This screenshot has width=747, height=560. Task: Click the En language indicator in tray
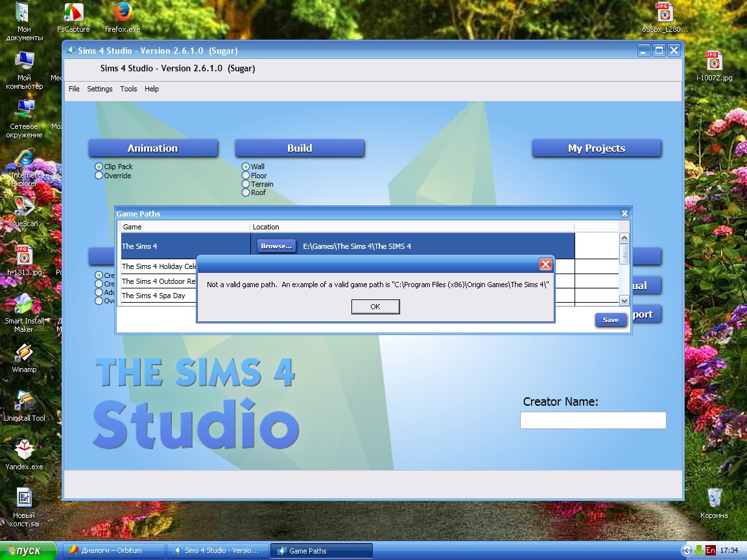point(710,550)
